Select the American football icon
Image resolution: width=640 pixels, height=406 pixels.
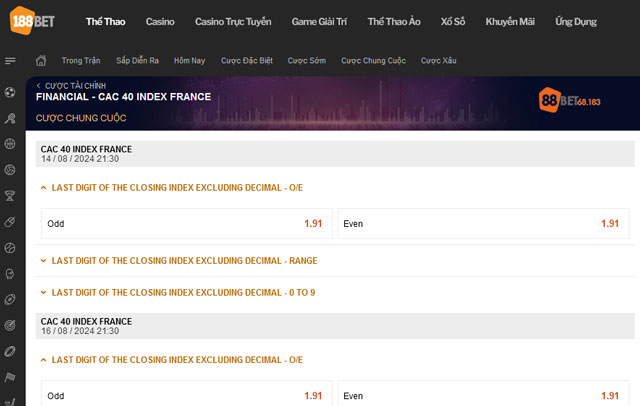coord(10,300)
